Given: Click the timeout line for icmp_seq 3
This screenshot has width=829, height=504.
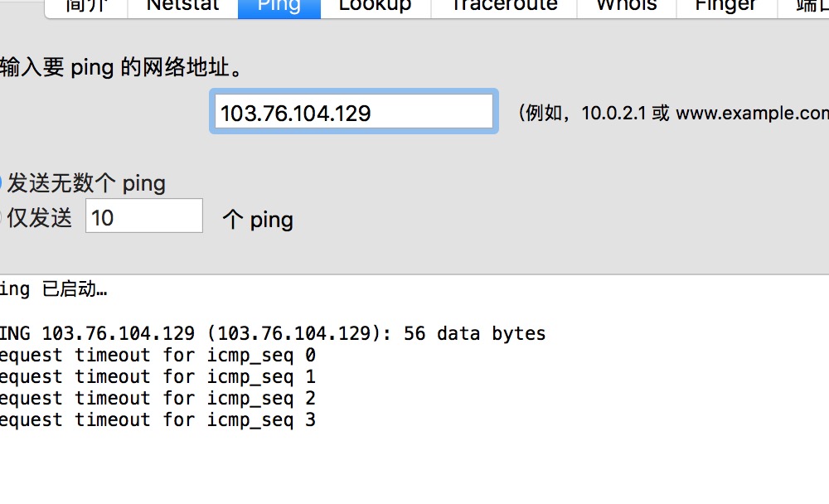Looking at the screenshot, I should (x=158, y=420).
